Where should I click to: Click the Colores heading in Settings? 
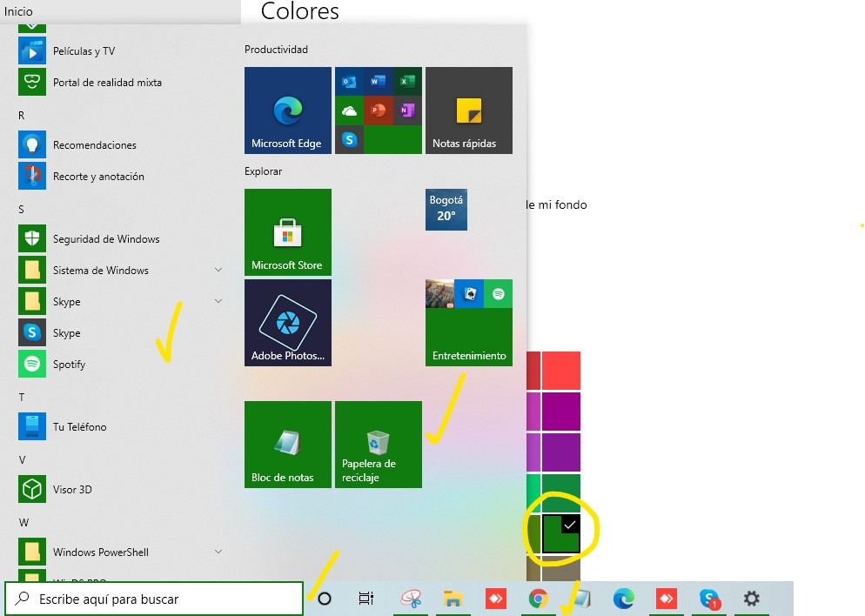pyautogui.click(x=299, y=11)
